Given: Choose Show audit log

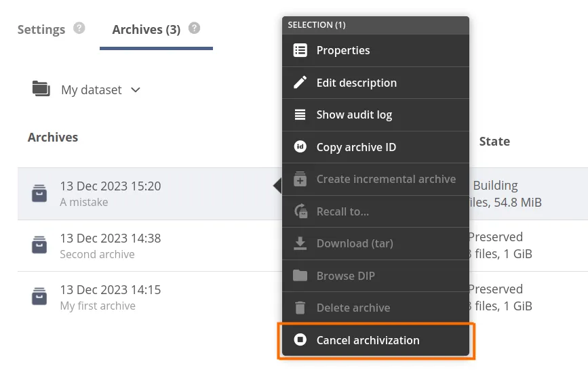Looking at the screenshot, I should pos(375,115).
